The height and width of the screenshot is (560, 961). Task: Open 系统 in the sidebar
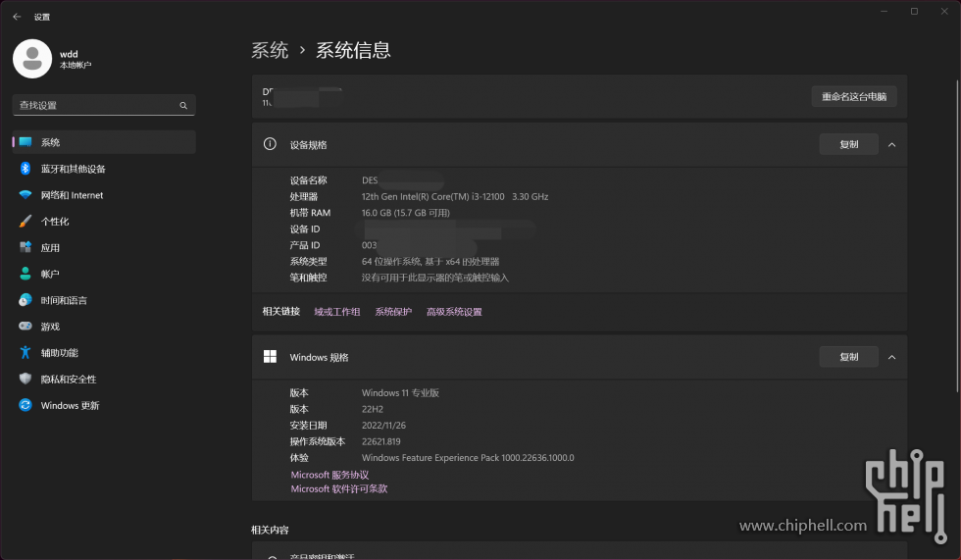click(x=104, y=142)
